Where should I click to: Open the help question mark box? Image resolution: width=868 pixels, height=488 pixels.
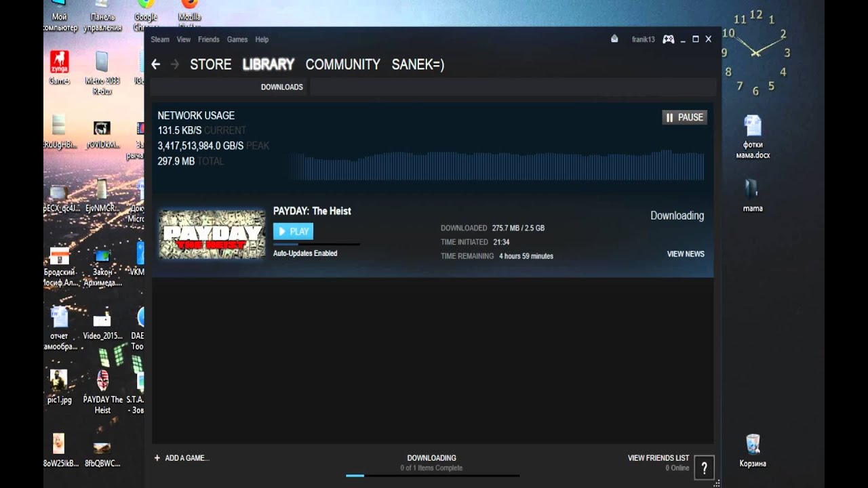tap(704, 468)
